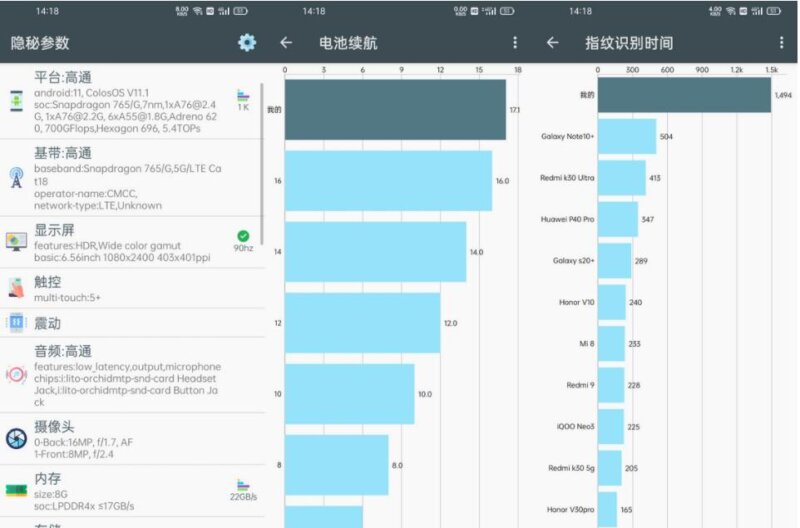Select the Mi 8 bar

(611, 344)
